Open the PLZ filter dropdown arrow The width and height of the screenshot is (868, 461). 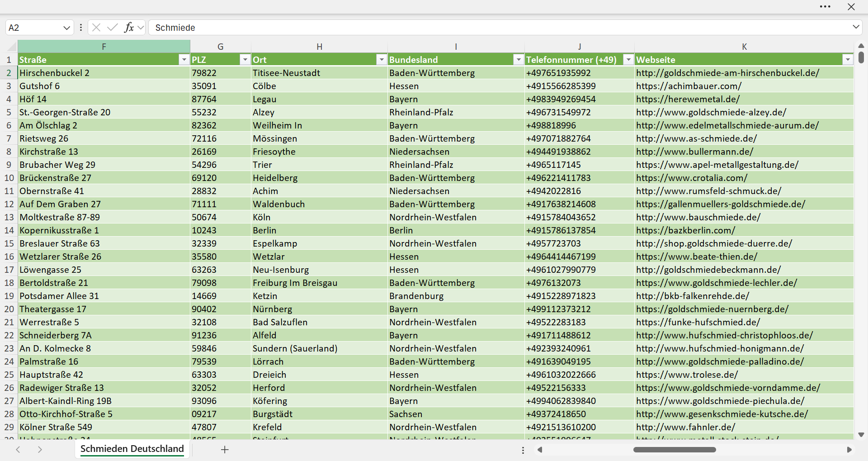click(x=245, y=60)
